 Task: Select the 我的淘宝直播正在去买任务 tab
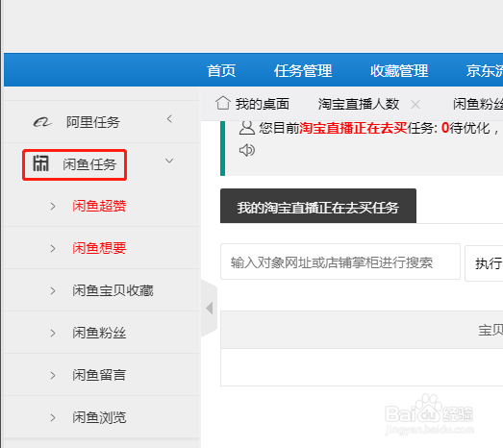coord(318,206)
